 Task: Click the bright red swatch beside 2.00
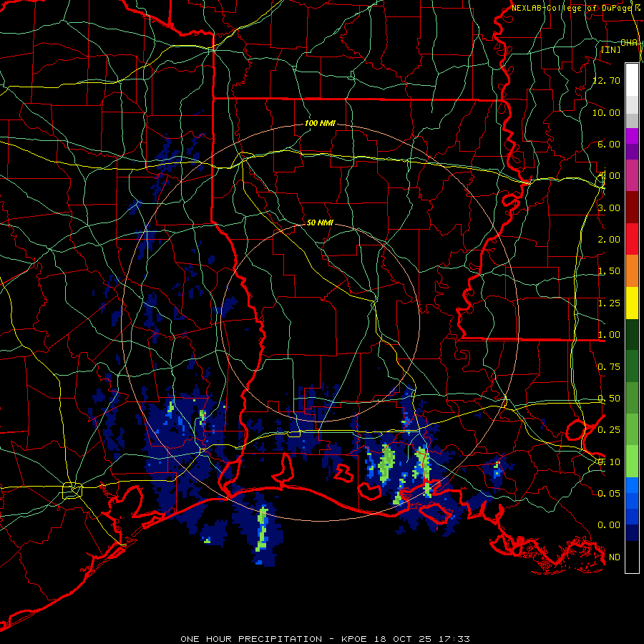(632, 239)
